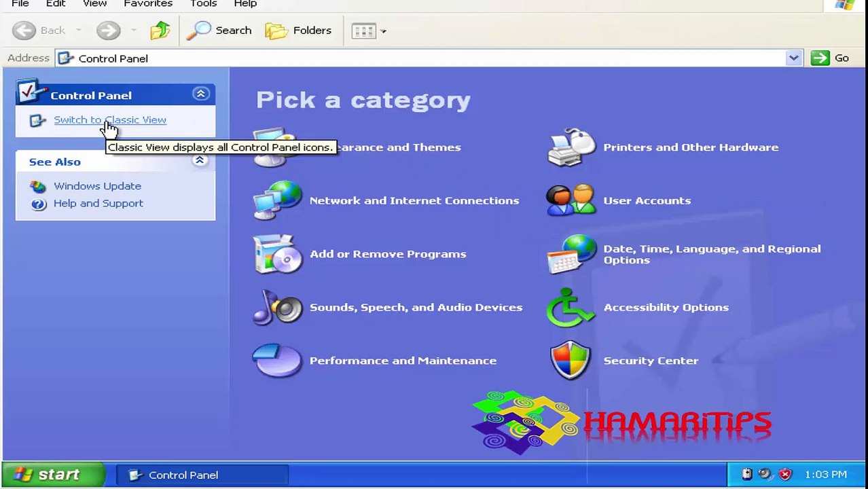Image resolution: width=868 pixels, height=489 pixels.
Task: Click the Switch to Classic View link
Action: point(110,120)
